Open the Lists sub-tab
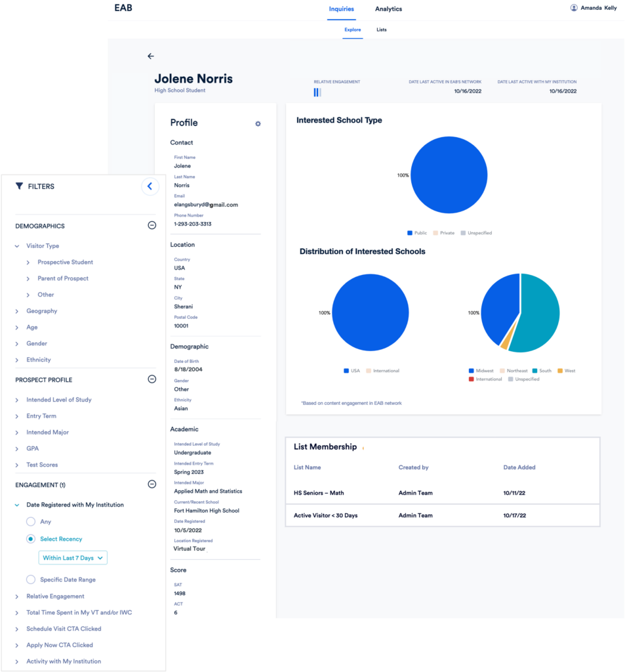 point(381,30)
